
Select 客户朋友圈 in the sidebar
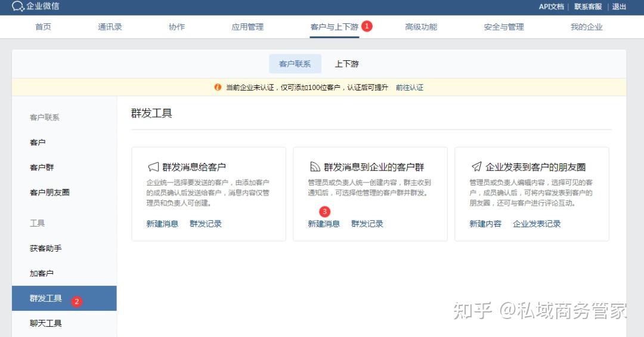tap(49, 192)
